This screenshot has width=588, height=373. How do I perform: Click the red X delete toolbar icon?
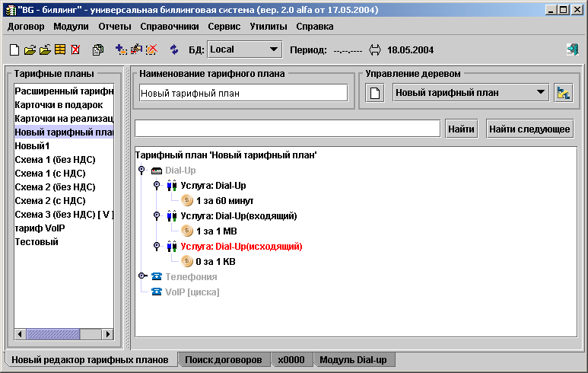[75, 50]
